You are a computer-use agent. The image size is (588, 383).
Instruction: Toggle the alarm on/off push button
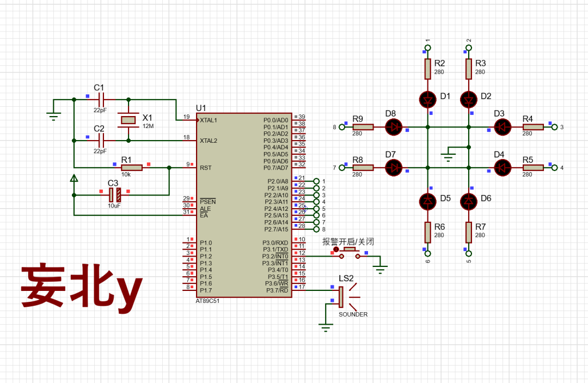click(350, 252)
